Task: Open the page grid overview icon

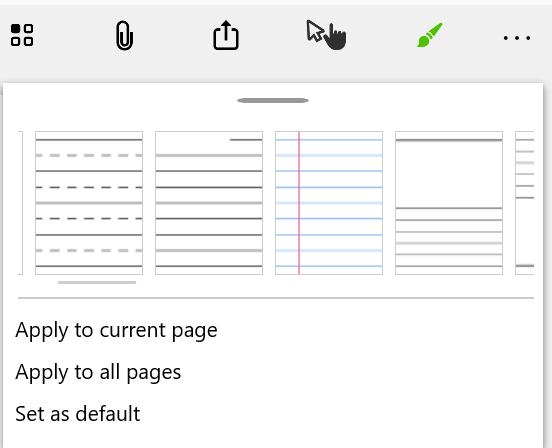Action: pyautogui.click(x=22, y=35)
